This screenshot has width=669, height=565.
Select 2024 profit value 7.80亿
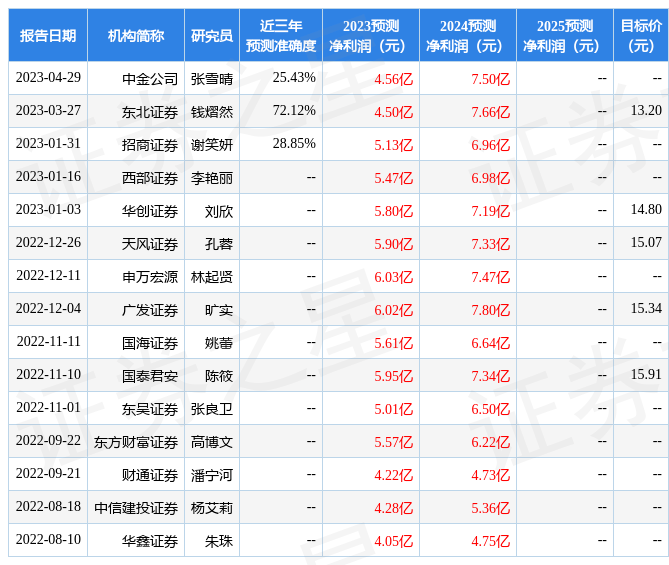coord(490,310)
